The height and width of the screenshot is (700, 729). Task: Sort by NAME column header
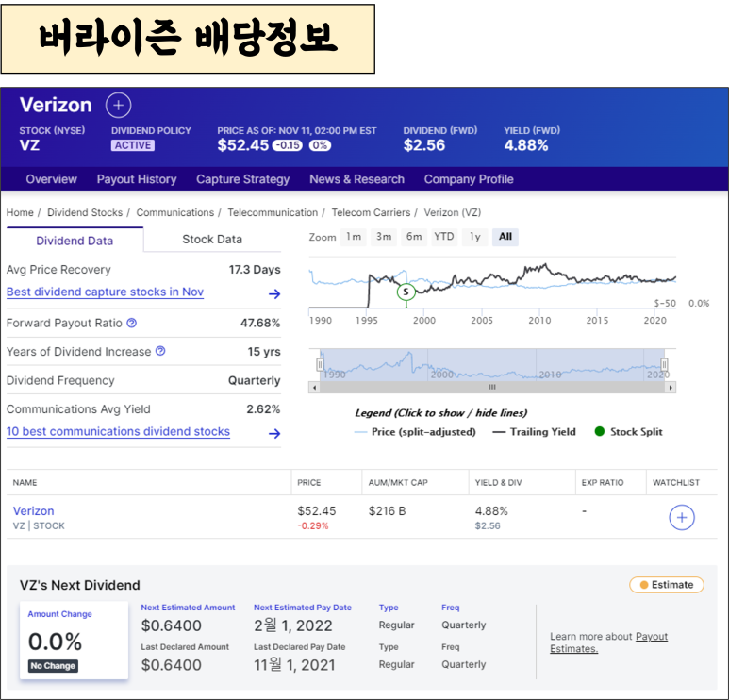pos(25,482)
